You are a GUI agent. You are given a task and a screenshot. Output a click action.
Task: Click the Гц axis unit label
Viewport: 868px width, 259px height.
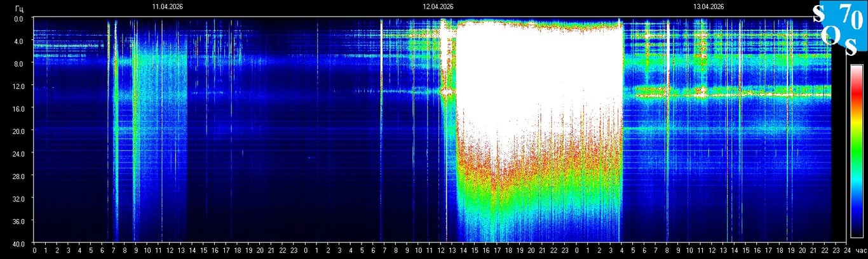click(x=19, y=7)
